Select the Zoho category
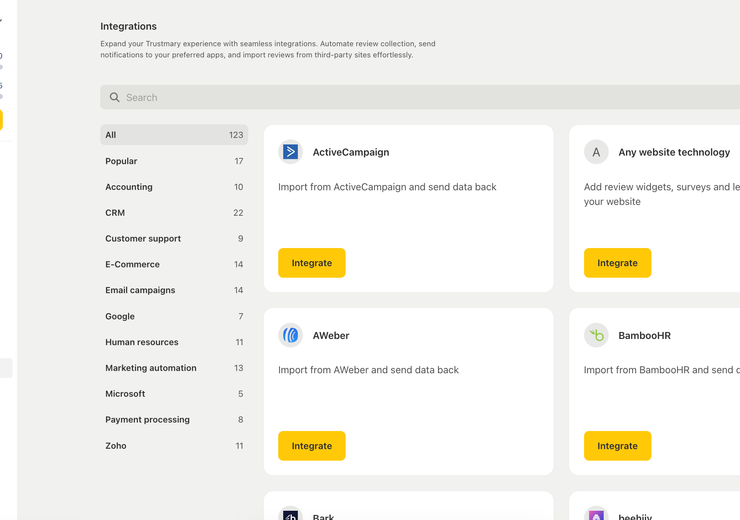The image size is (740, 520). point(174,445)
